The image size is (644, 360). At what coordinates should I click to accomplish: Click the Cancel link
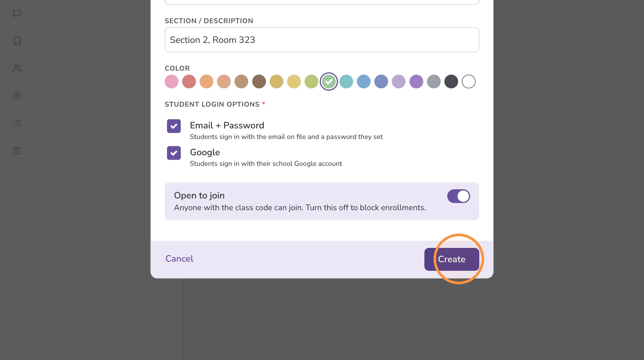point(179,259)
